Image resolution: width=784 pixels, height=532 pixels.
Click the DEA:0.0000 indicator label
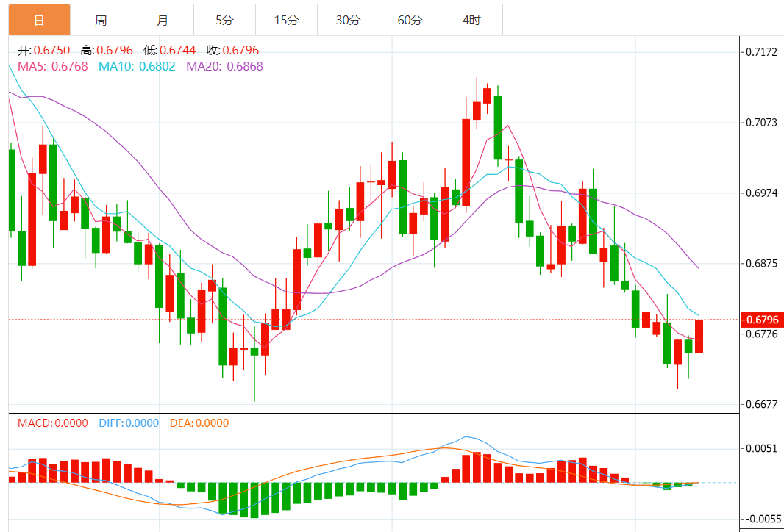click(199, 423)
